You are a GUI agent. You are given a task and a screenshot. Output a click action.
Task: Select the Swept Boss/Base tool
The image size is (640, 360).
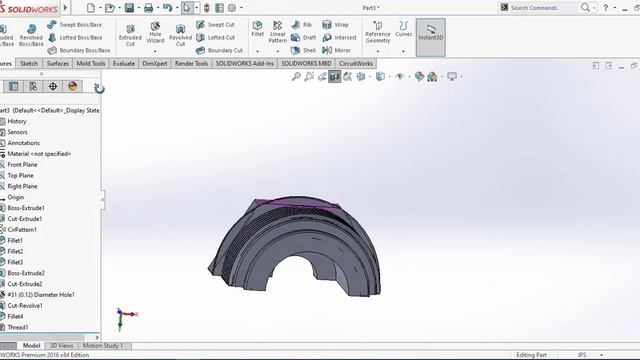point(75,24)
